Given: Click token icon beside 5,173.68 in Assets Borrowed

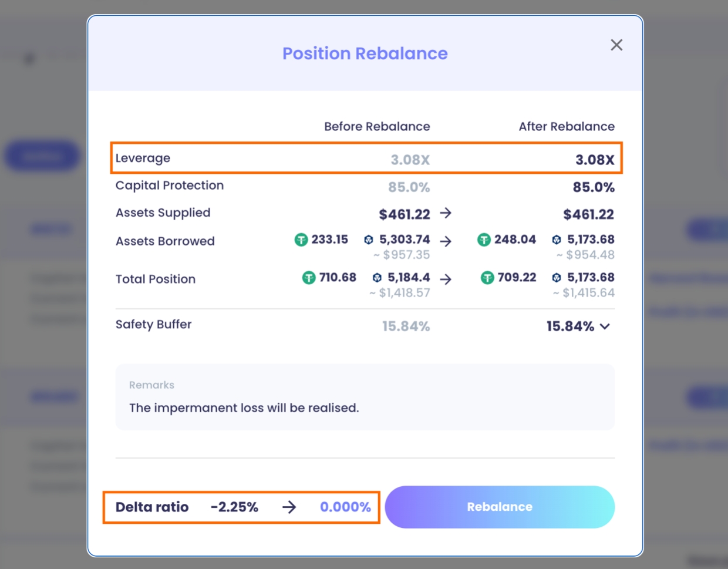Looking at the screenshot, I should 557,240.
